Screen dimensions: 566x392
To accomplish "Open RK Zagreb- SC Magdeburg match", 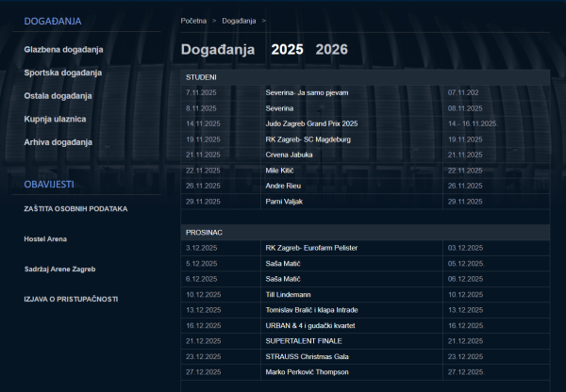I will (x=308, y=139).
